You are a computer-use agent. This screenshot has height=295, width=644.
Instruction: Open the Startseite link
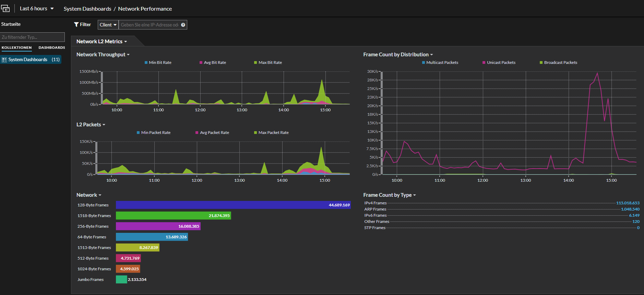[x=11, y=24]
